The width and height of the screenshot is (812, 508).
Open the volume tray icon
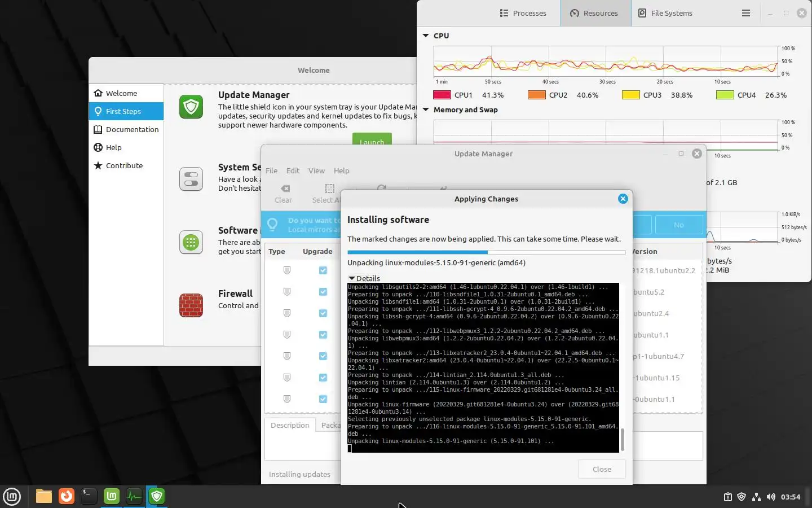click(771, 497)
